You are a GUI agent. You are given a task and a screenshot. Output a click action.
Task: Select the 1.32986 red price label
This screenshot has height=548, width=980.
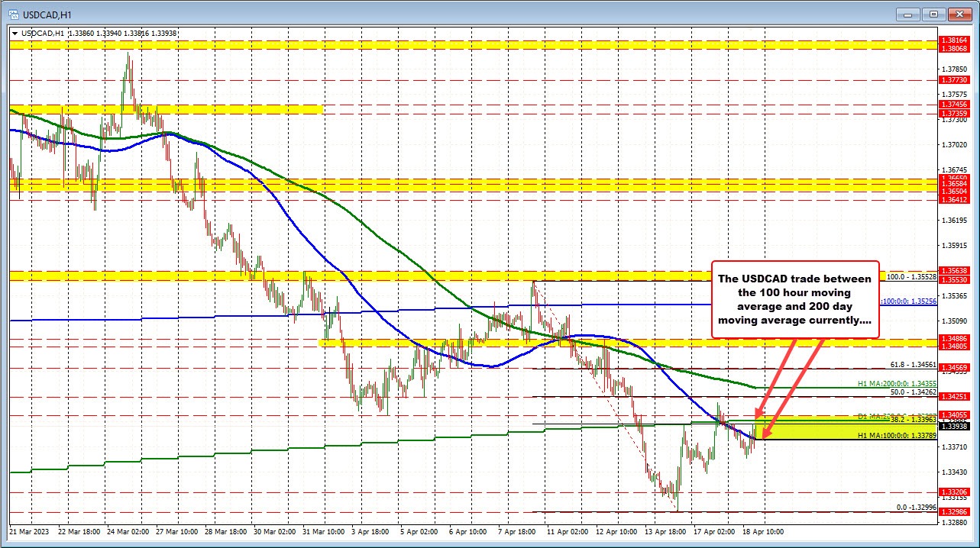click(x=954, y=512)
